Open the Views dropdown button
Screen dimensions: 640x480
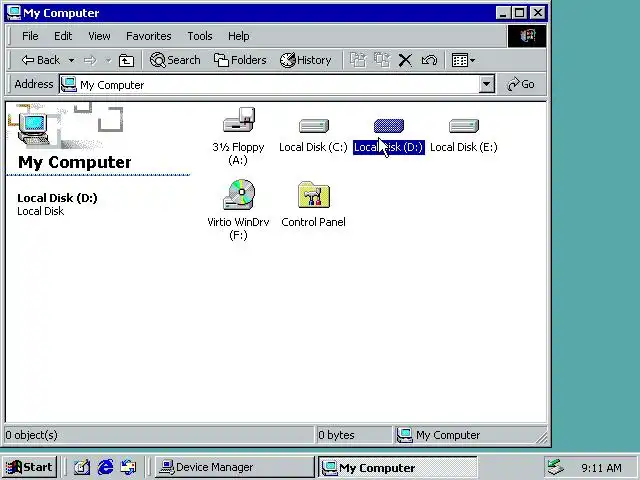pyautogui.click(x=463, y=60)
